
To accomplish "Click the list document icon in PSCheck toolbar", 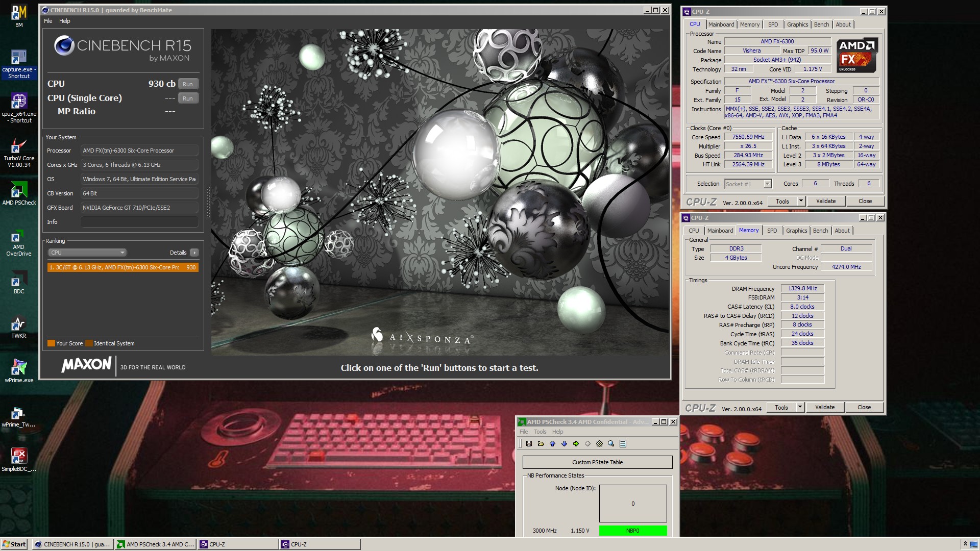I will coord(623,444).
